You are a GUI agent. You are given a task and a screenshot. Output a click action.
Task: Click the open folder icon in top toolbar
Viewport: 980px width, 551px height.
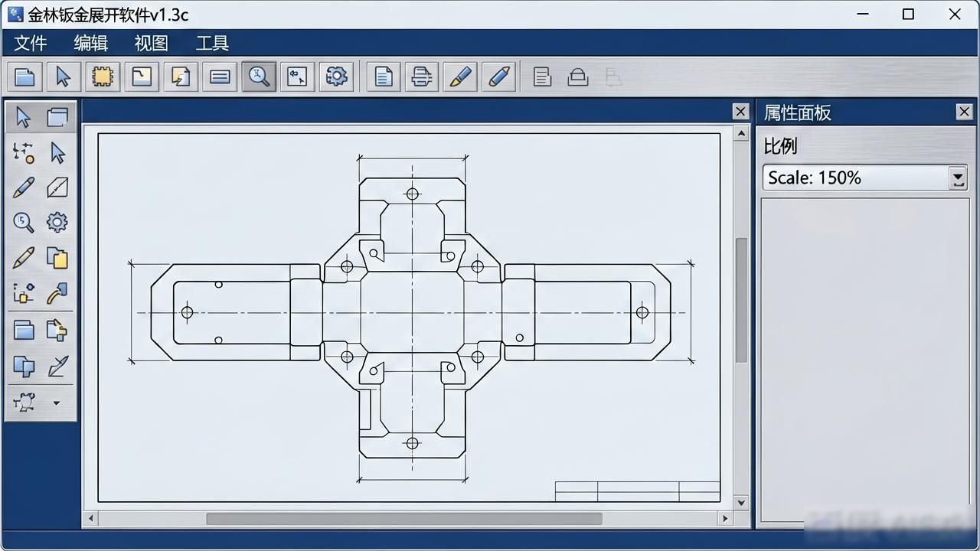[24, 77]
